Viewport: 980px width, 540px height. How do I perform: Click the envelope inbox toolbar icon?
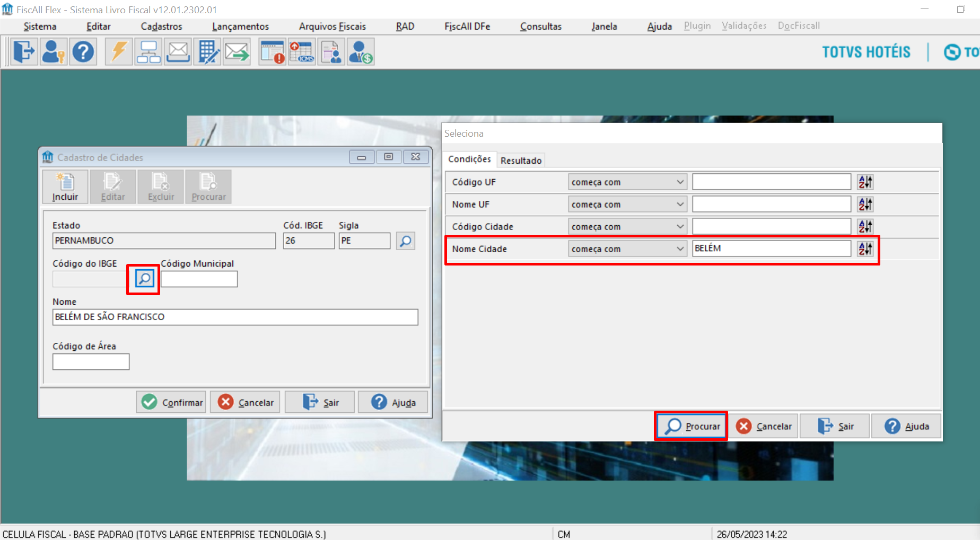178,52
